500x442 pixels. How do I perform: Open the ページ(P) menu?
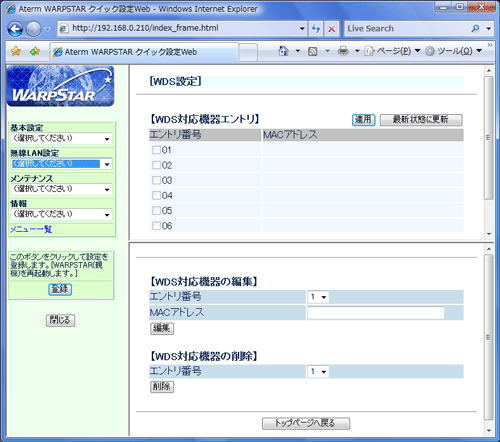[x=392, y=51]
